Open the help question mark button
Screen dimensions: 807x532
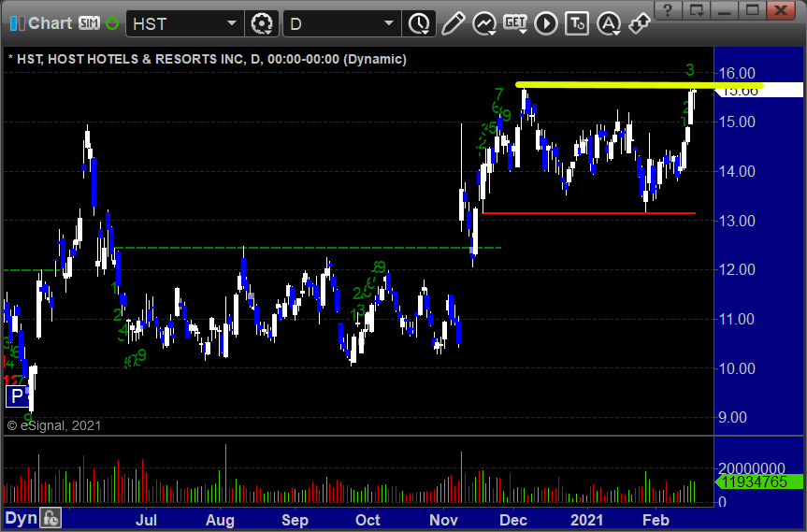668,9
